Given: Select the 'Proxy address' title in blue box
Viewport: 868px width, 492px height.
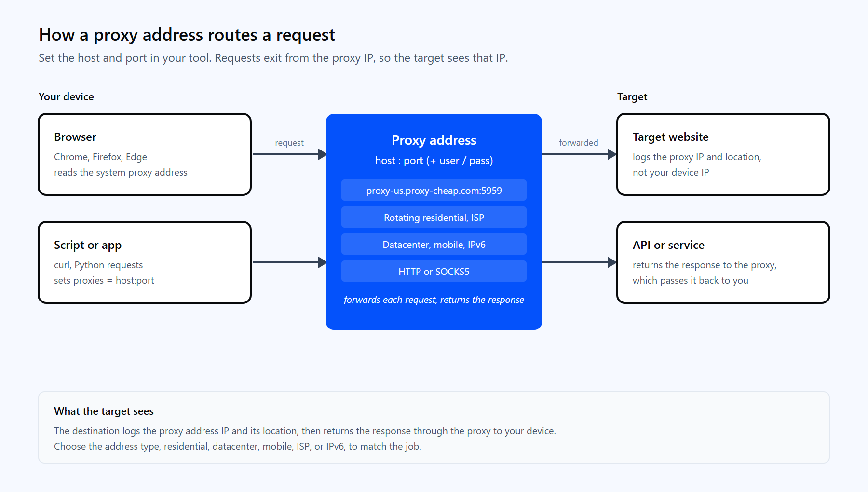Looking at the screenshot, I should coord(434,140).
